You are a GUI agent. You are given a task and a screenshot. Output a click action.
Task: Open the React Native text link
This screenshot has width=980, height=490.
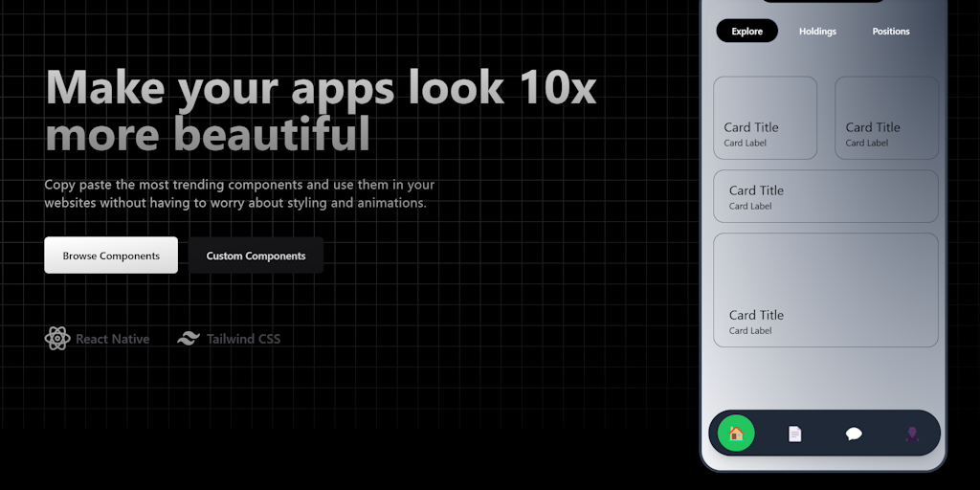click(x=113, y=339)
